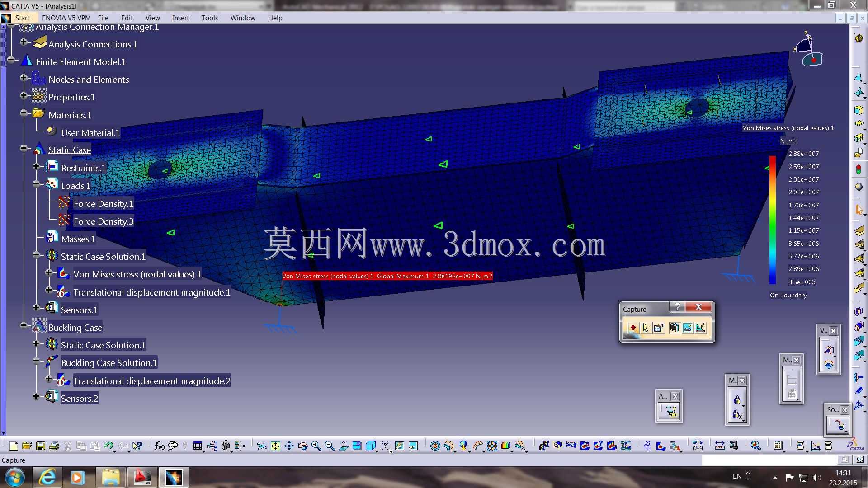Click the 2.88e+007 legend maximum value
Screen dimensions: 868x488
[803, 154]
